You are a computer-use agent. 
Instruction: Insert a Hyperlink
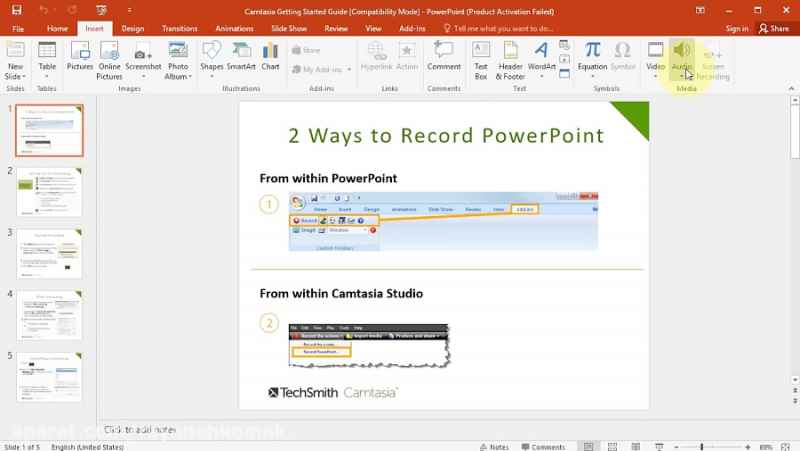377,57
